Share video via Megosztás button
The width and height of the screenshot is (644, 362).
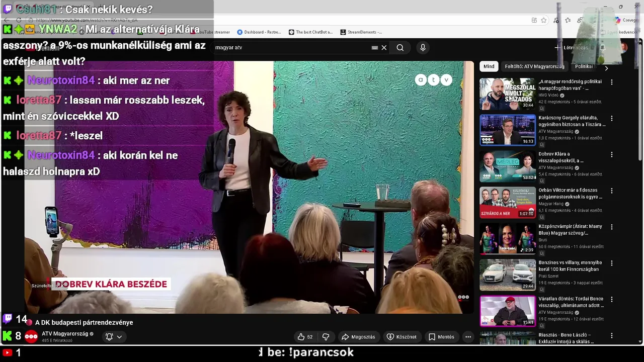358,337
